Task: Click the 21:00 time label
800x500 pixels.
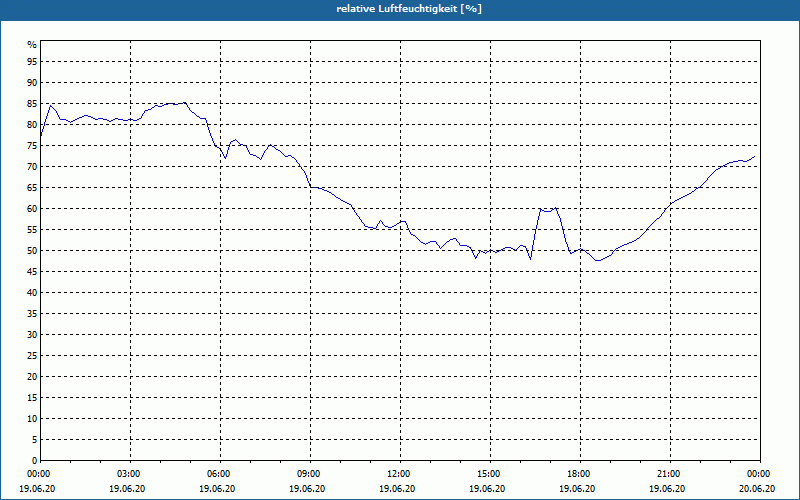Action: click(x=670, y=474)
